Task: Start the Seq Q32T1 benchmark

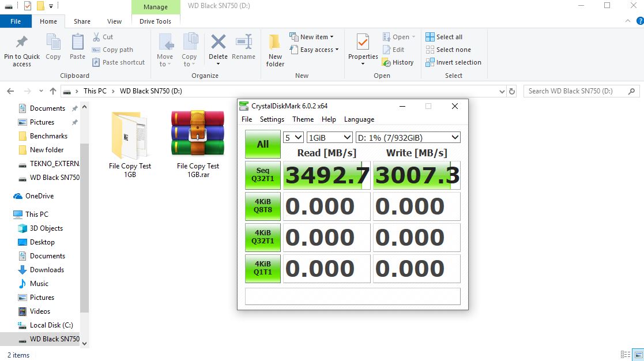Action: (x=263, y=175)
